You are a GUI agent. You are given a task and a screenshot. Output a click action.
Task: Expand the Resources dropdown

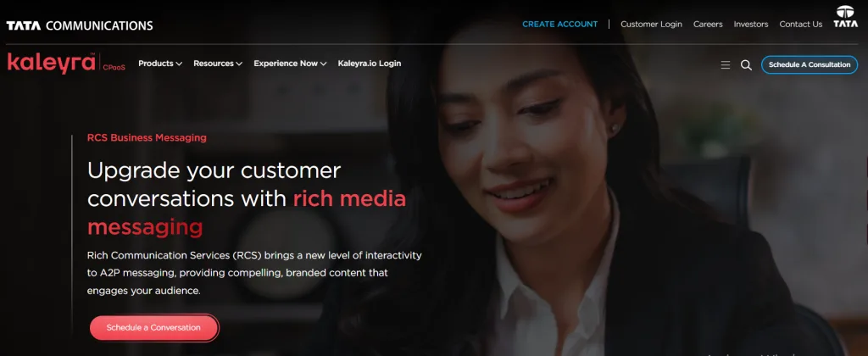point(218,64)
